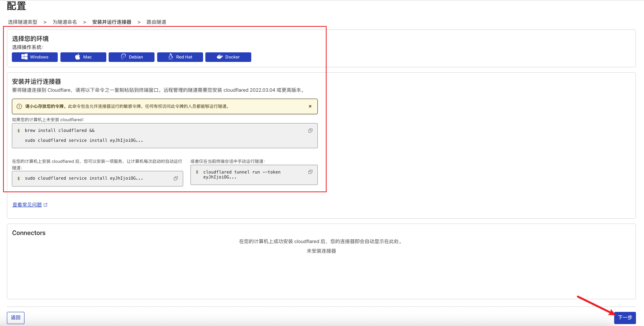644x326 pixels.
Task: Select the 安装并运行连接器 breadcrumb step
Action: point(112,22)
